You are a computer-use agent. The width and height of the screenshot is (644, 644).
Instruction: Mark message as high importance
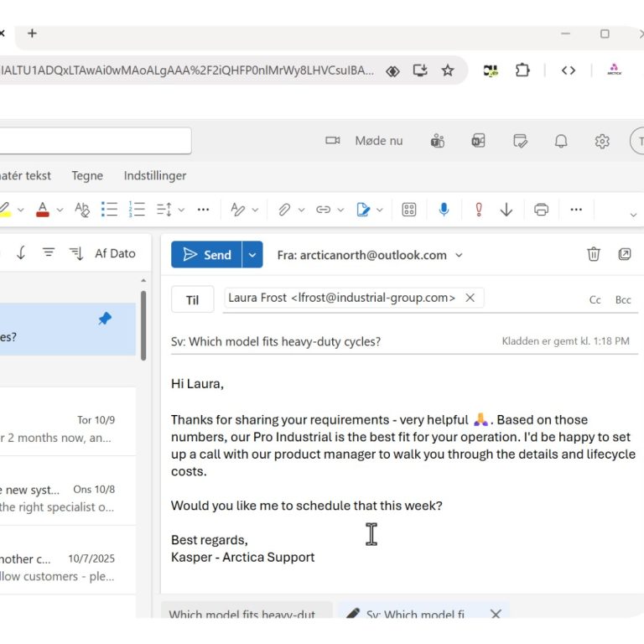[x=479, y=210]
